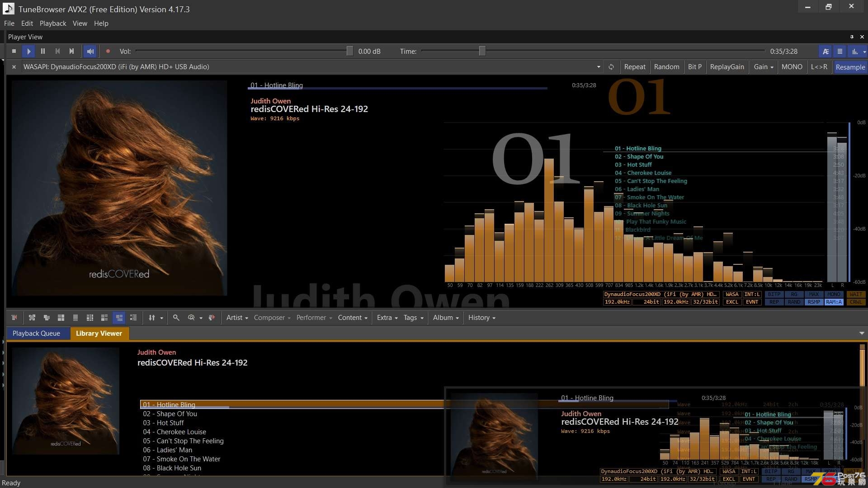The width and height of the screenshot is (868, 488).
Task: Click the second library toolbar icon
Action: (32, 318)
